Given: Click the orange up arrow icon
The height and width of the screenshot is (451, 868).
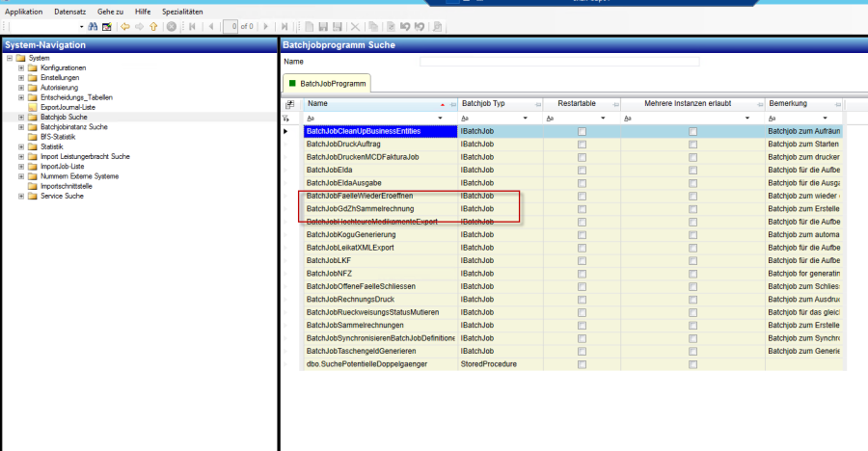Looking at the screenshot, I should coord(153,26).
